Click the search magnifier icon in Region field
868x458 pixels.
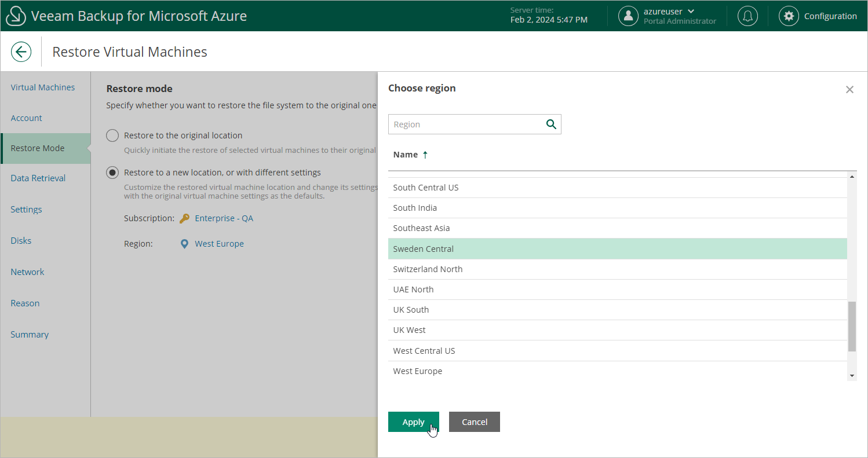[551, 124]
